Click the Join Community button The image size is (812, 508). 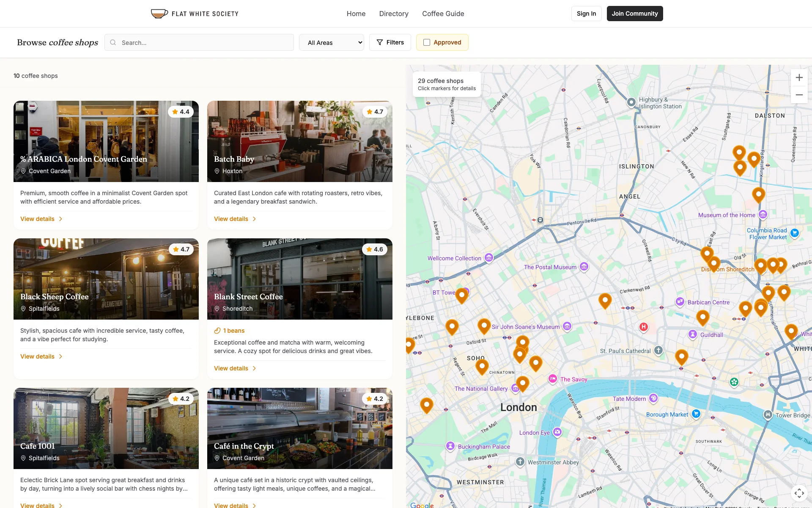[634, 14]
